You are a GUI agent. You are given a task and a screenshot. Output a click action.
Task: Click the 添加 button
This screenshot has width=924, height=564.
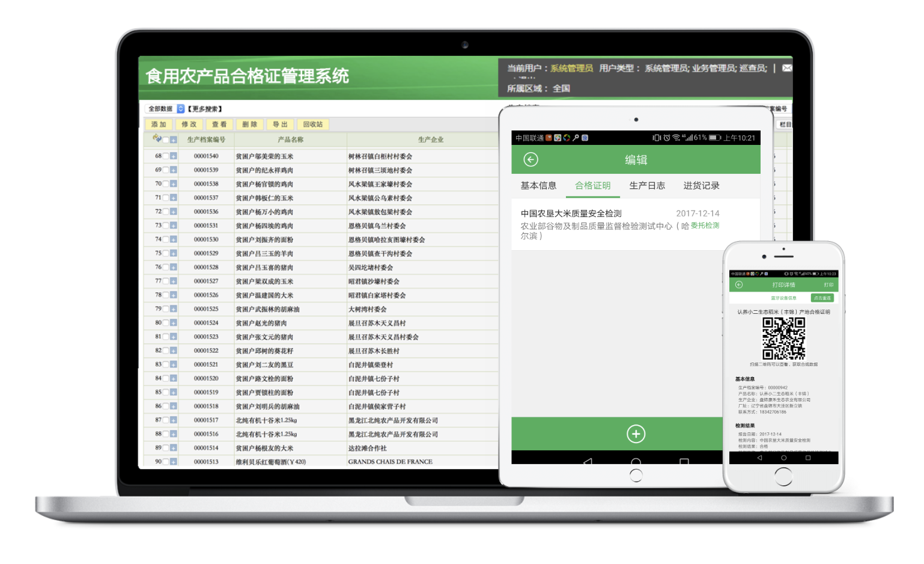coord(159,124)
